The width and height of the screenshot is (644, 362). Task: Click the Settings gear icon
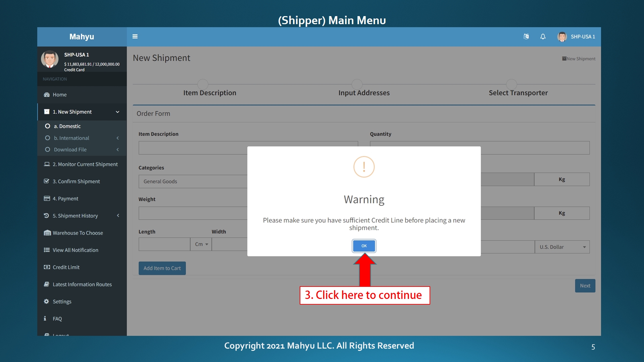tap(46, 301)
